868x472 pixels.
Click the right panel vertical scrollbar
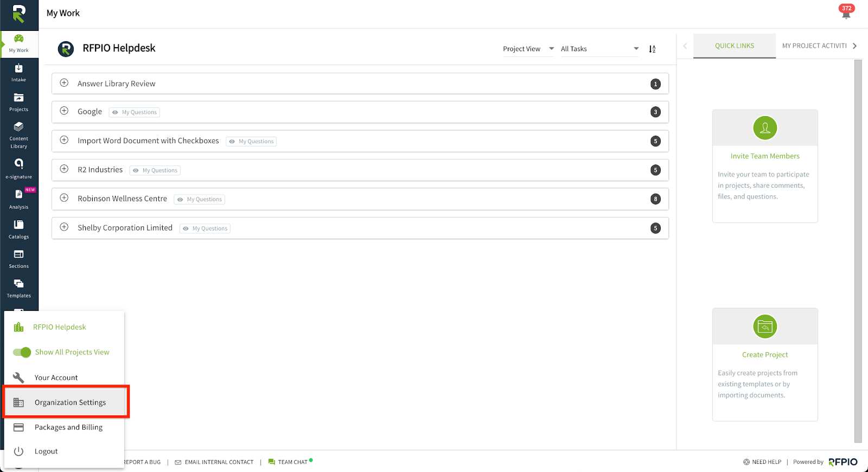[x=858, y=251]
